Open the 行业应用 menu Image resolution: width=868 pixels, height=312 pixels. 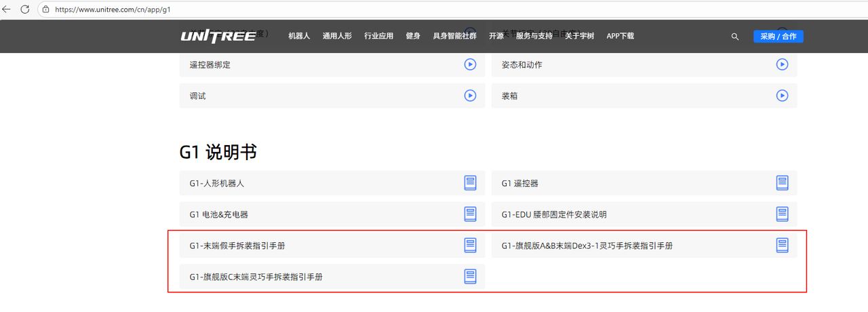pos(378,36)
